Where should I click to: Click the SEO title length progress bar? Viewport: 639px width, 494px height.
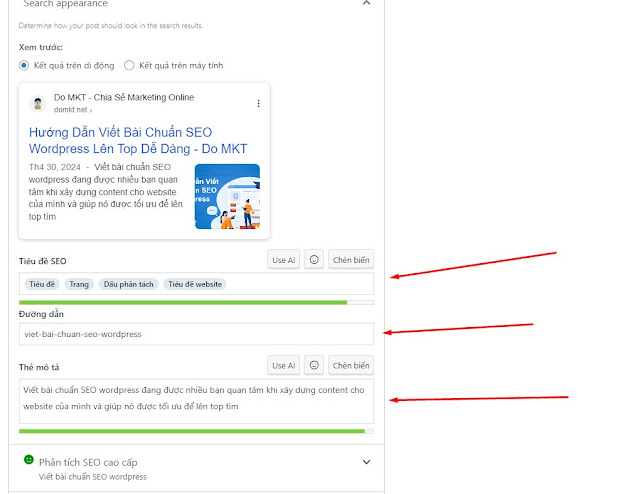(x=196, y=302)
